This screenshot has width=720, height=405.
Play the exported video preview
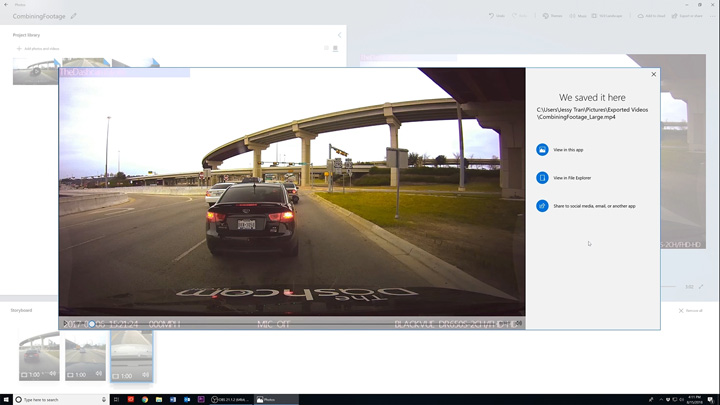coord(66,324)
